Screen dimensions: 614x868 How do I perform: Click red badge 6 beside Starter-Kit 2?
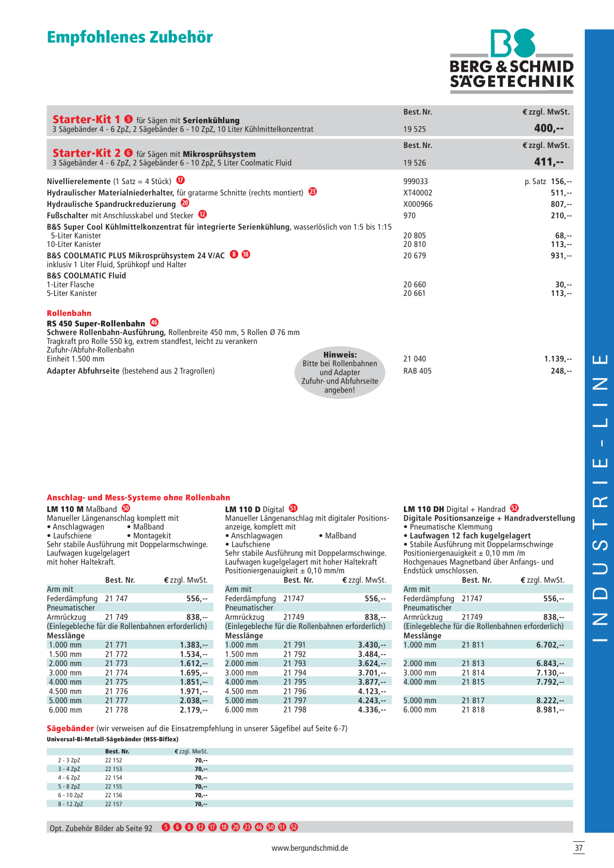128,152
